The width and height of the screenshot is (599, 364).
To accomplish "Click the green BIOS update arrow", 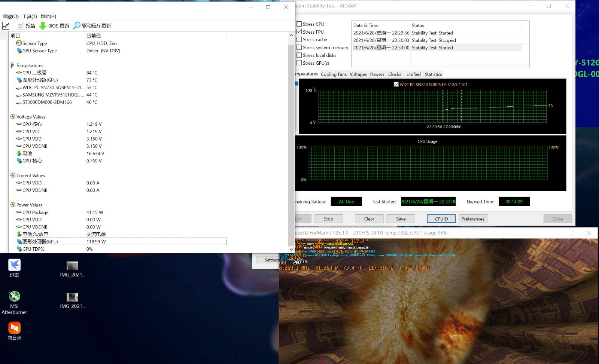I will [x=43, y=25].
